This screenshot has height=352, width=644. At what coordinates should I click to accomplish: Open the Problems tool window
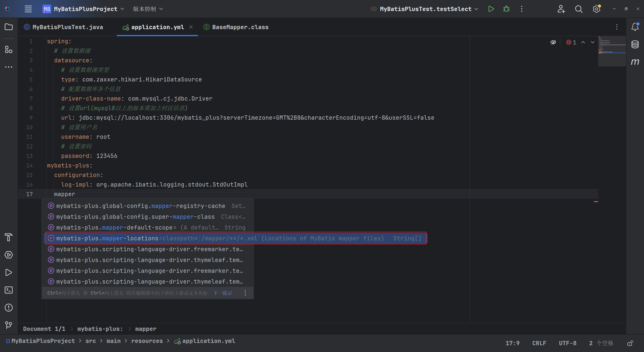point(9,307)
